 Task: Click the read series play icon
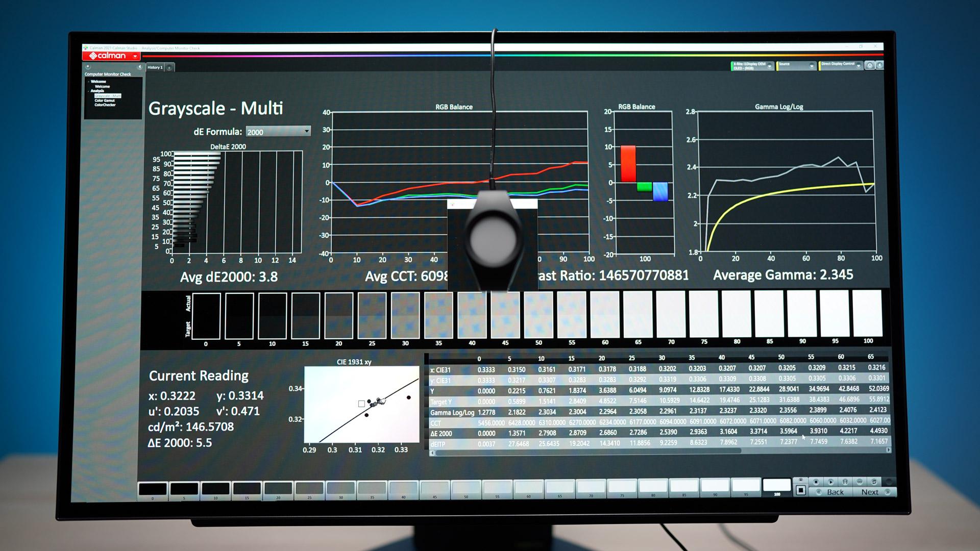point(830,482)
